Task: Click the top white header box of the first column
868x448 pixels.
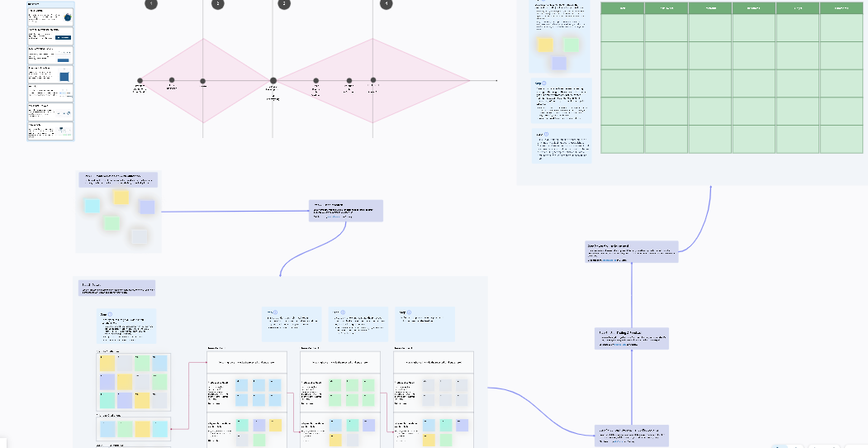Action: click(x=246, y=362)
